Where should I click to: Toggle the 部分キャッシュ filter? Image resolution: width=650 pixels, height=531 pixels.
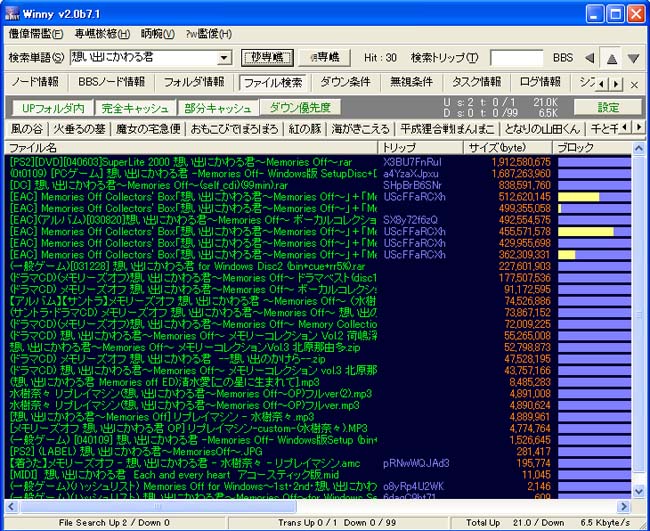(x=218, y=108)
